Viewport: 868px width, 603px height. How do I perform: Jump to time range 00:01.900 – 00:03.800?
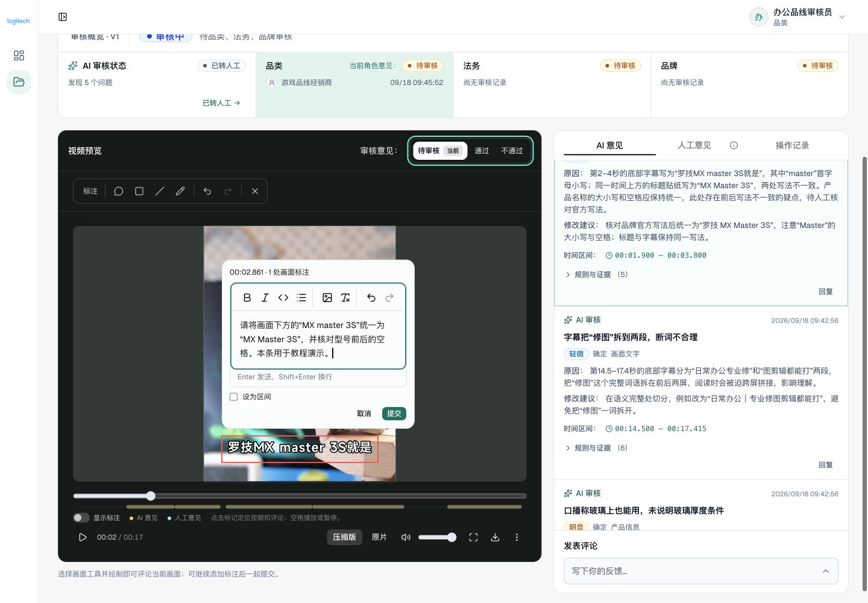656,255
